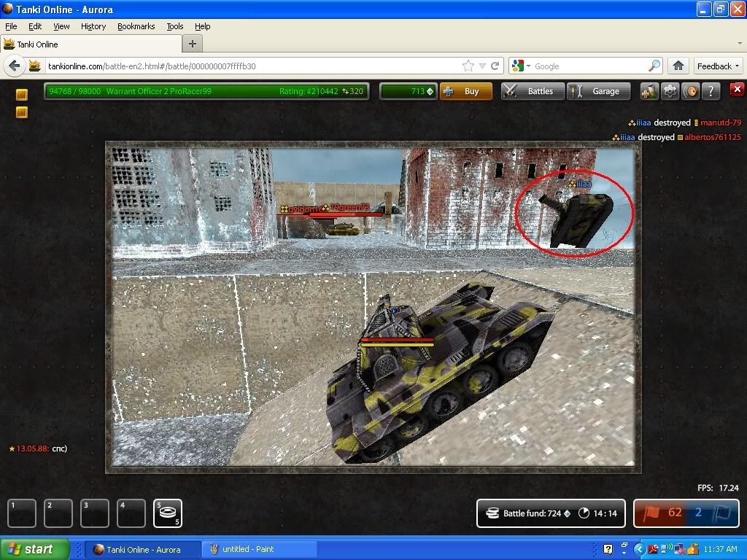Open the History menu
This screenshot has width=747, height=560.
click(93, 26)
